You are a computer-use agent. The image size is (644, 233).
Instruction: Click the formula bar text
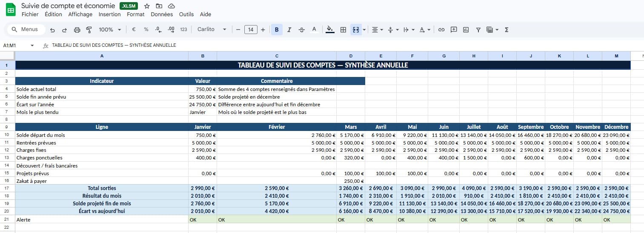pos(114,45)
